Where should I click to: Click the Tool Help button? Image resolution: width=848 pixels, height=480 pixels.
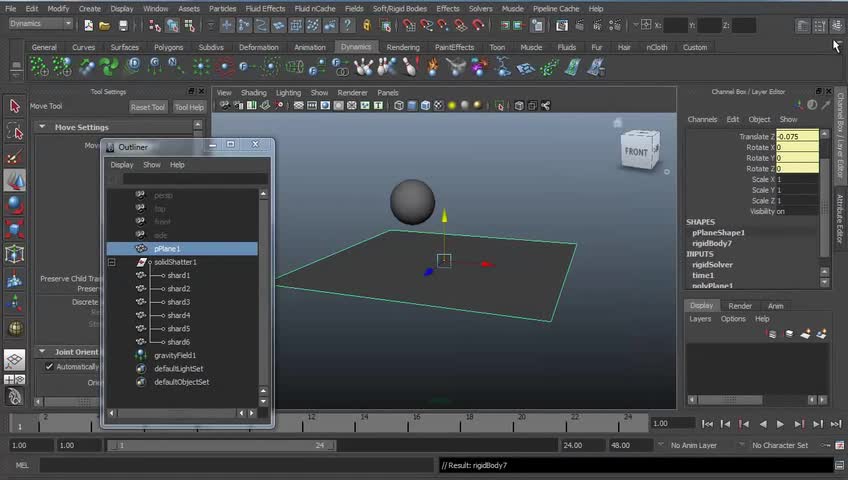point(189,107)
